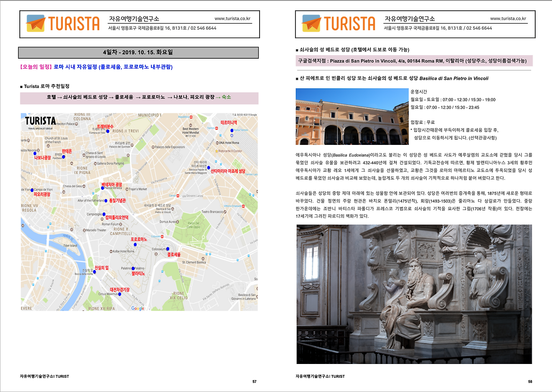Image resolution: width=552 pixels, height=392 pixels.
Task: Select the heading '4일차 - 2019. 10. 15. 화요일'
Action: [x=138, y=53]
